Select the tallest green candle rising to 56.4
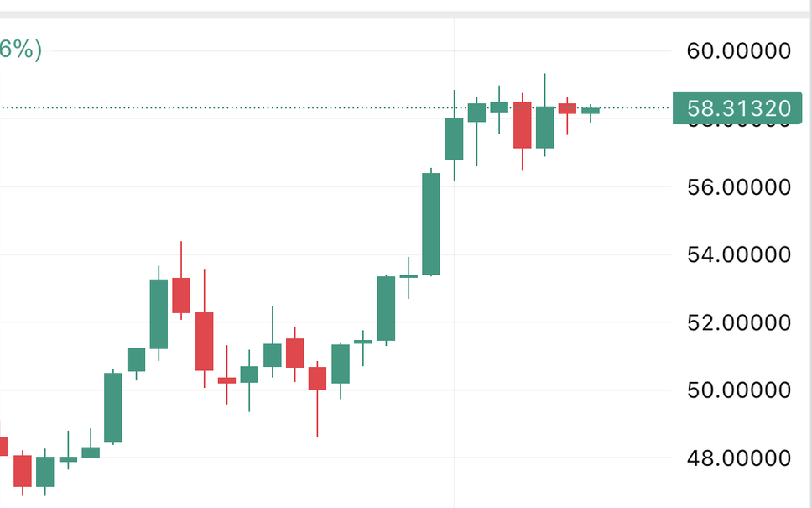The image size is (812, 508). point(431,223)
